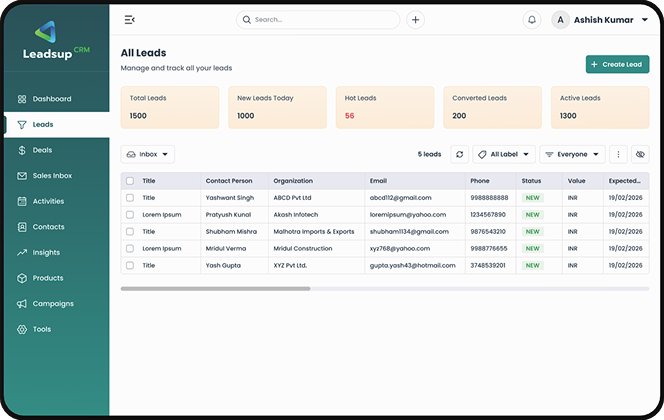Toggle the hidden columns eye icon
The image size is (664, 420).
(640, 155)
